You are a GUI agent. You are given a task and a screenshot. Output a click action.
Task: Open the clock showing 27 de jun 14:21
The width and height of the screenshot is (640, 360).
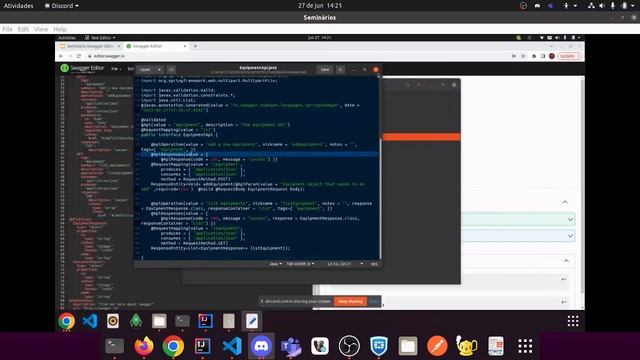pos(320,6)
